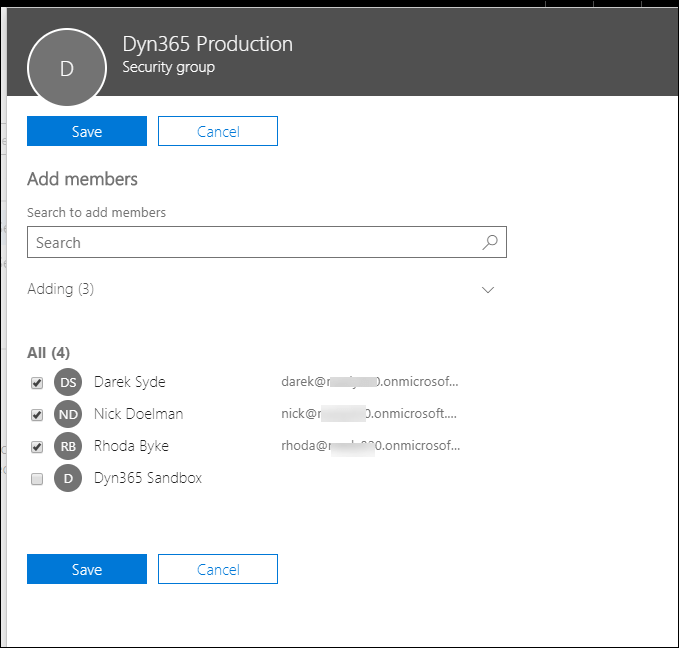
Task: Click Darek Syde's DS avatar
Action: point(68,382)
